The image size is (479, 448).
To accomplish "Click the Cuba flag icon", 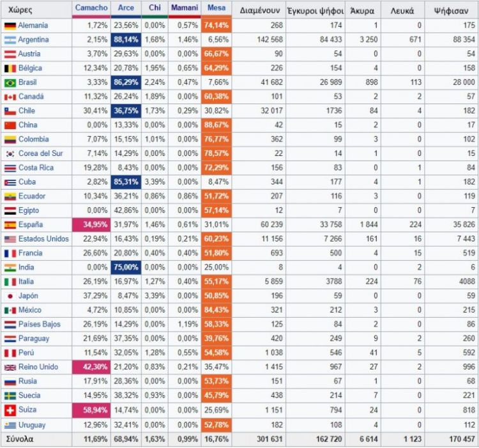I will coord(10,182).
